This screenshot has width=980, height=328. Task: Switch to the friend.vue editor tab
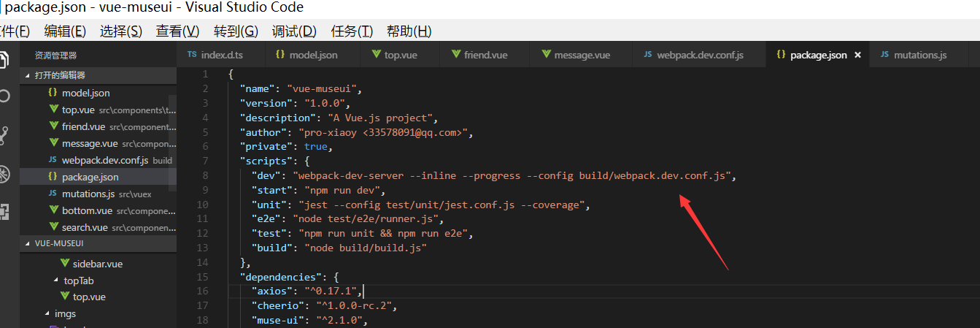pyautogui.click(x=486, y=55)
